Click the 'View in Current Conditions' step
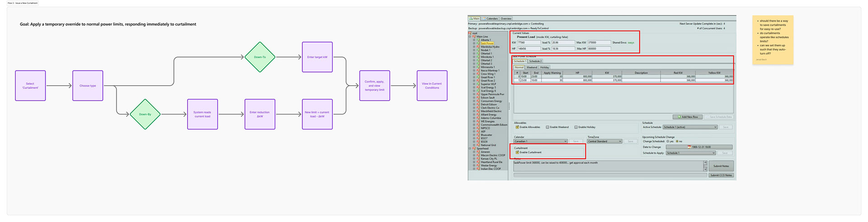 tap(432, 86)
